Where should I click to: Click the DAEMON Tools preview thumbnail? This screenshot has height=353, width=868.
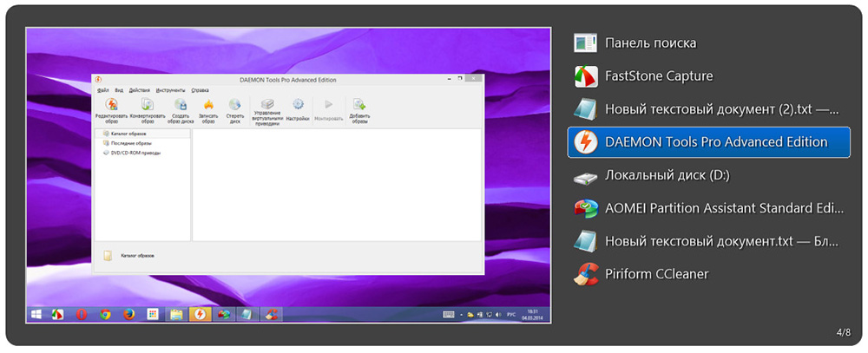[288, 176]
